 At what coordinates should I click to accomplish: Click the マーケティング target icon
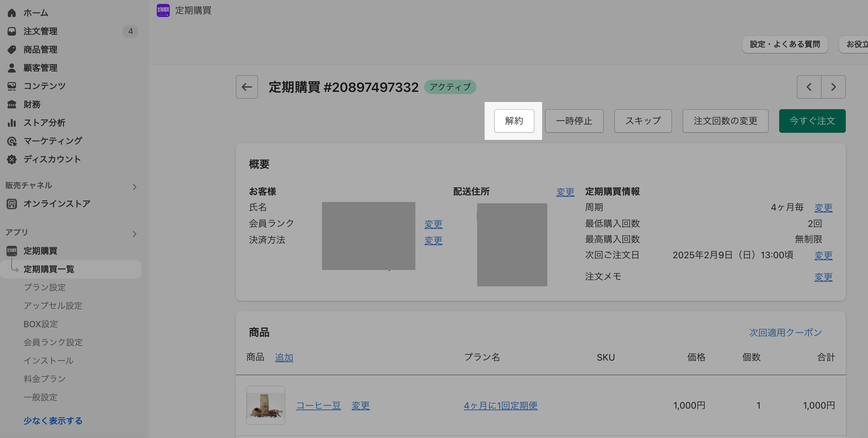coord(12,141)
